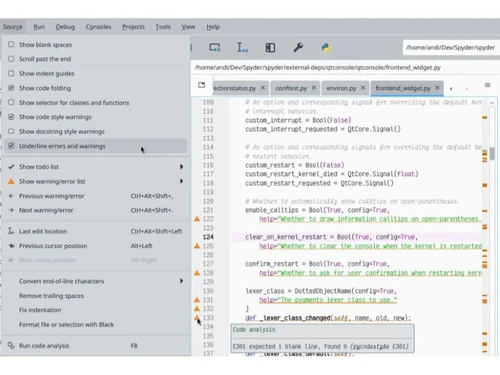The image size is (500, 375).
Task: Click the warning triangle on line 131
Action: tap(197, 300)
